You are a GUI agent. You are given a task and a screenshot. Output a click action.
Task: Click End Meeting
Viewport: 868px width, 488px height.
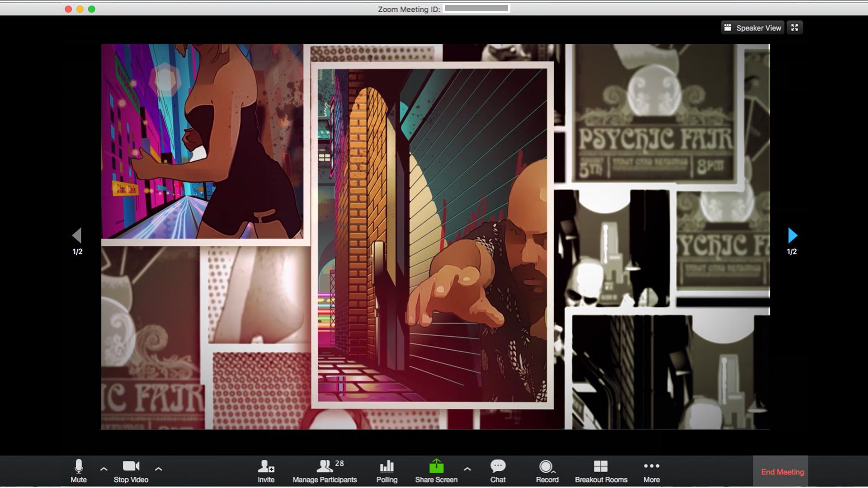pyautogui.click(x=782, y=472)
